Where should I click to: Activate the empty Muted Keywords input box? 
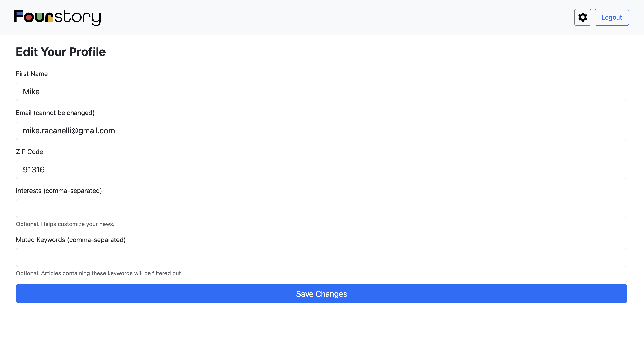pos(321,257)
